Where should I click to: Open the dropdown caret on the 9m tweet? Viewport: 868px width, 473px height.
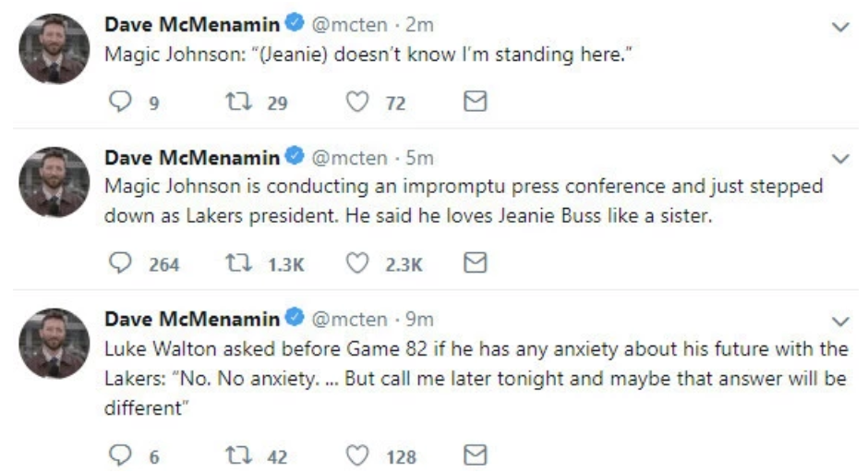click(x=840, y=321)
